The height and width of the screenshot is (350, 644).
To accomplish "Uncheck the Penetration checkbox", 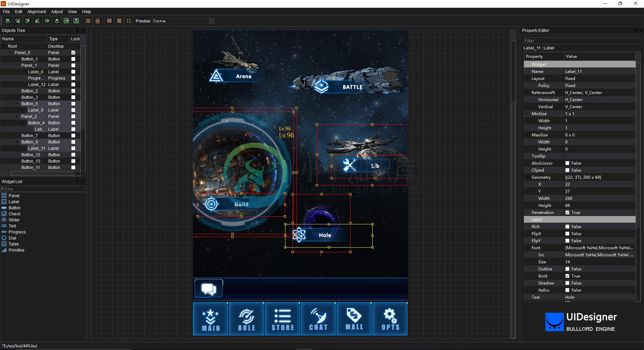I will point(568,212).
